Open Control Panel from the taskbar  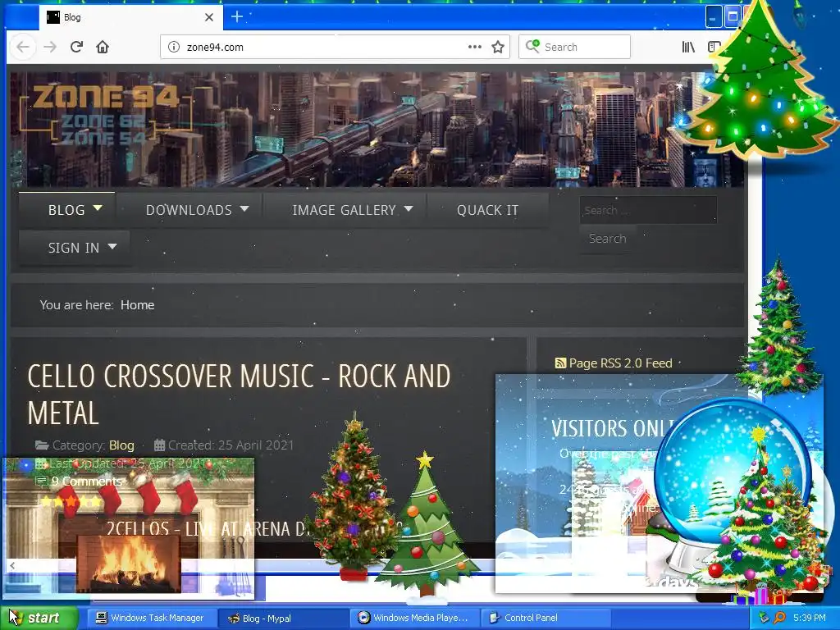[544, 619]
